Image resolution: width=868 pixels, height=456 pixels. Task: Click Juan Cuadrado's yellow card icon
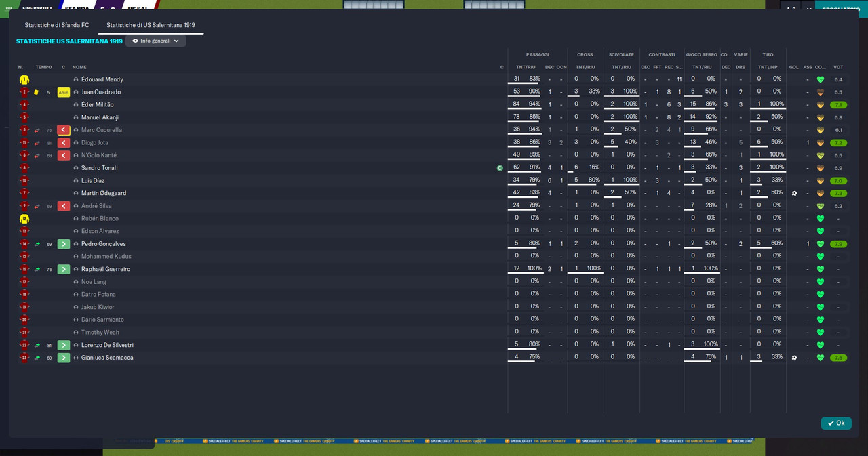pyautogui.click(x=37, y=92)
